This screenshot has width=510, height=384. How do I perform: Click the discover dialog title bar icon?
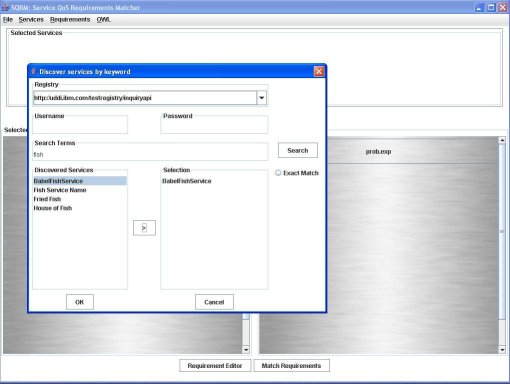click(x=33, y=71)
